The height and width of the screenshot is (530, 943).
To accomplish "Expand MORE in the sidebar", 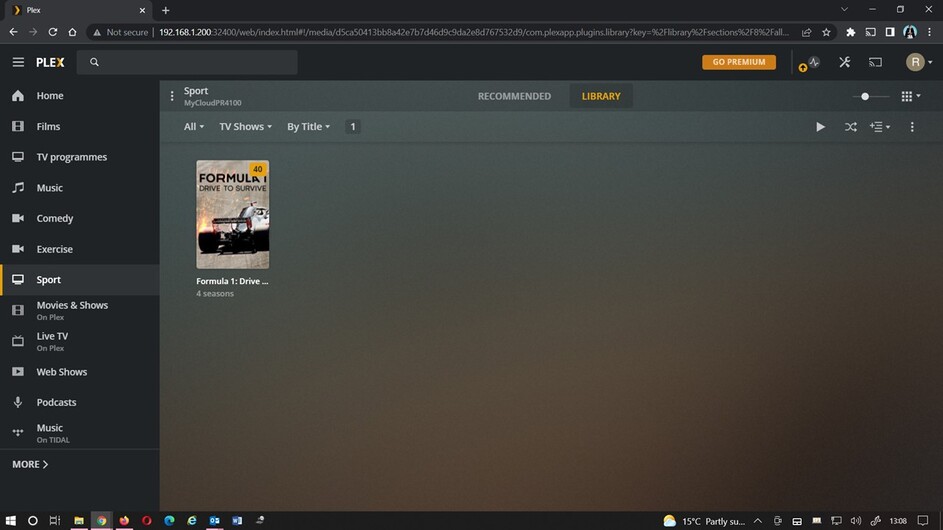I will [30, 464].
